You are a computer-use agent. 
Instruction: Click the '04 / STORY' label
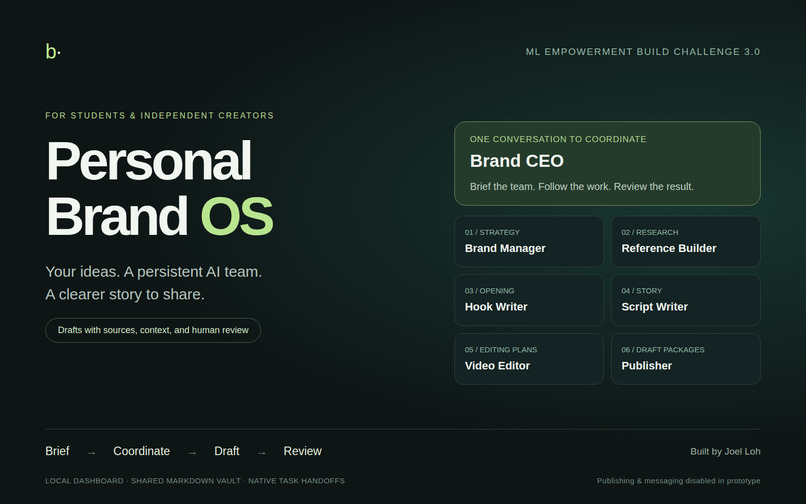click(642, 291)
